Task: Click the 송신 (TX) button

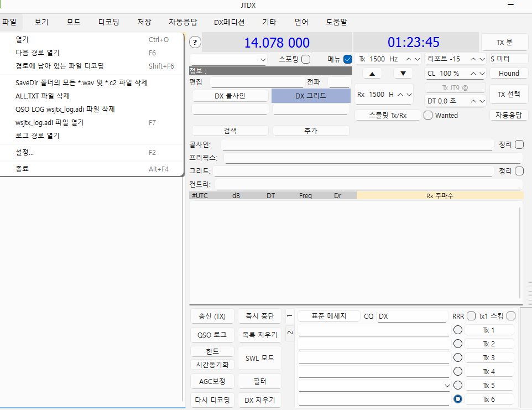Action: pyautogui.click(x=212, y=316)
